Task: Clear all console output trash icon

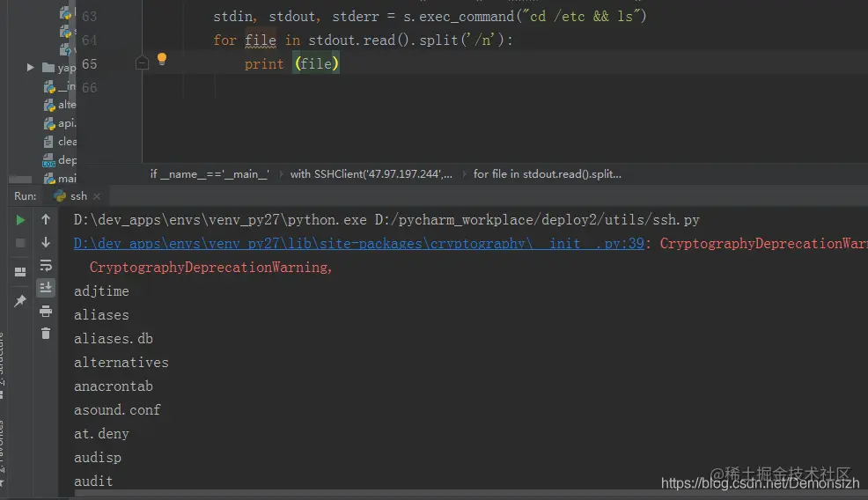Action: point(46,334)
